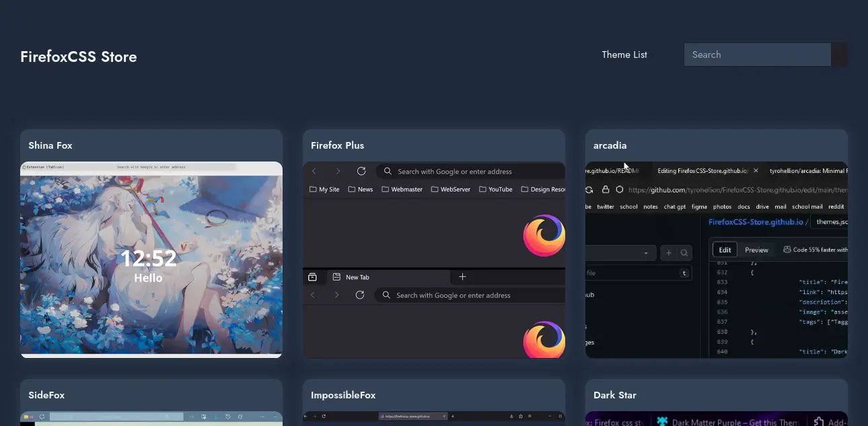Open the arcadia theme title
The image size is (868, 426).
point(610,145)
